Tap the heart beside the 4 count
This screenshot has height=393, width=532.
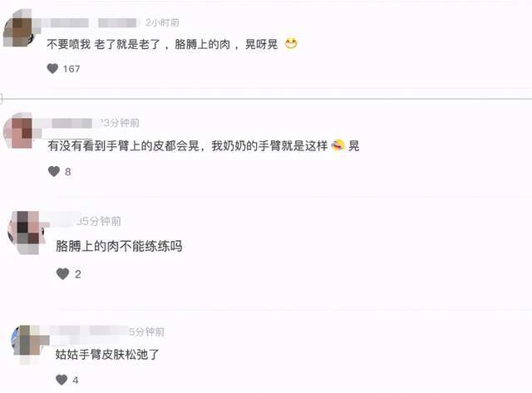[x=62, y=380]
